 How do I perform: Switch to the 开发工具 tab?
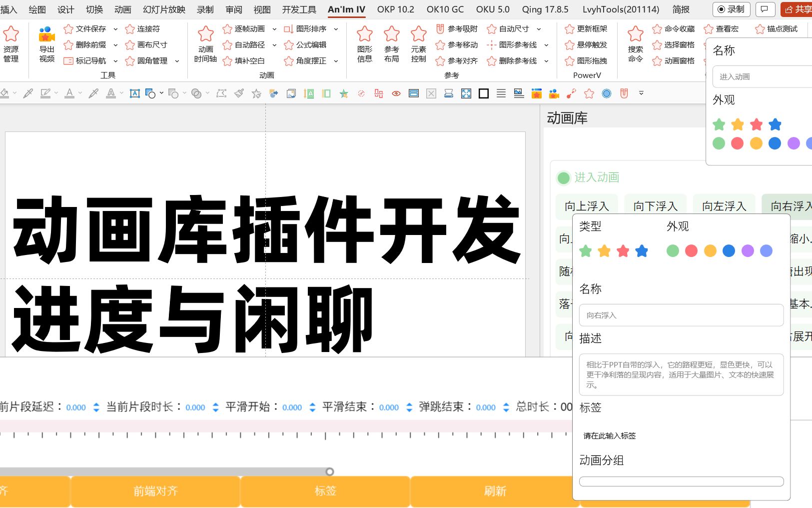click(299, 9)
